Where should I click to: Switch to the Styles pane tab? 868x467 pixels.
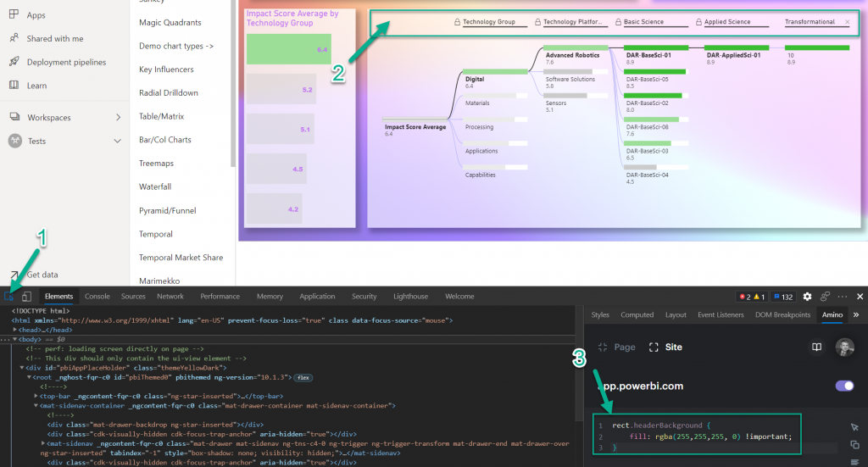point(600,314)
